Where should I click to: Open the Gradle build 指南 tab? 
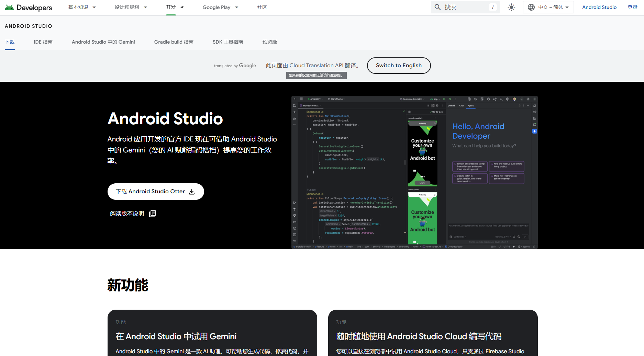pyautogui.click(x=174, y=42)
